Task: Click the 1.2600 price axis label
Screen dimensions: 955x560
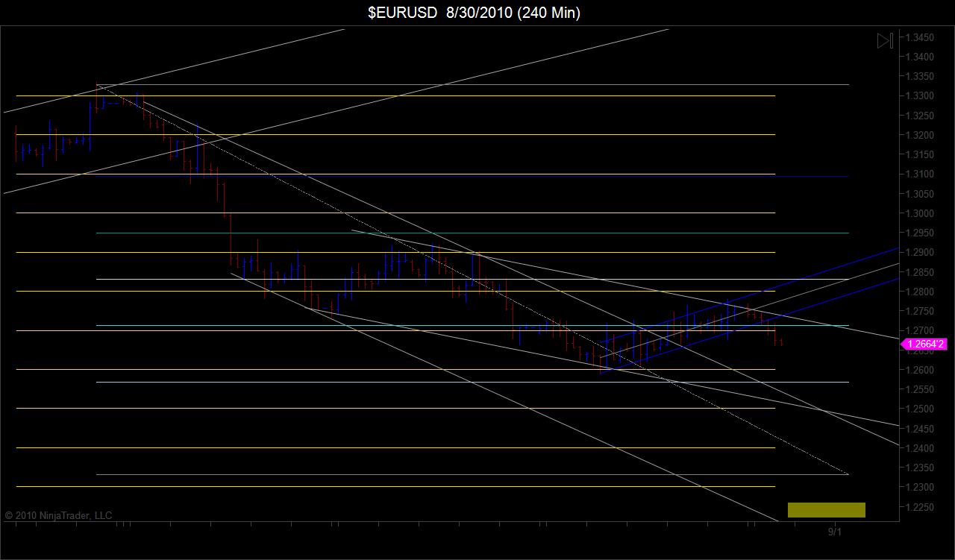Action: pyautogui.click(x=920, y=370)
